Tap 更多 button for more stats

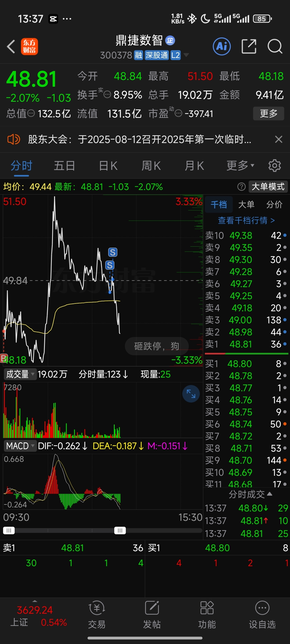269,114
